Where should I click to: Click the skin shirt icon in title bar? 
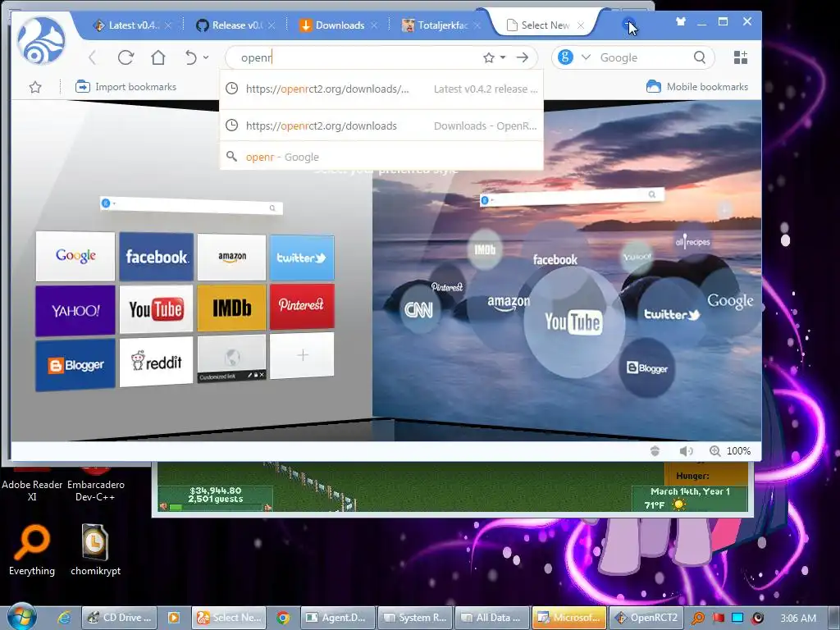(680, 22)
